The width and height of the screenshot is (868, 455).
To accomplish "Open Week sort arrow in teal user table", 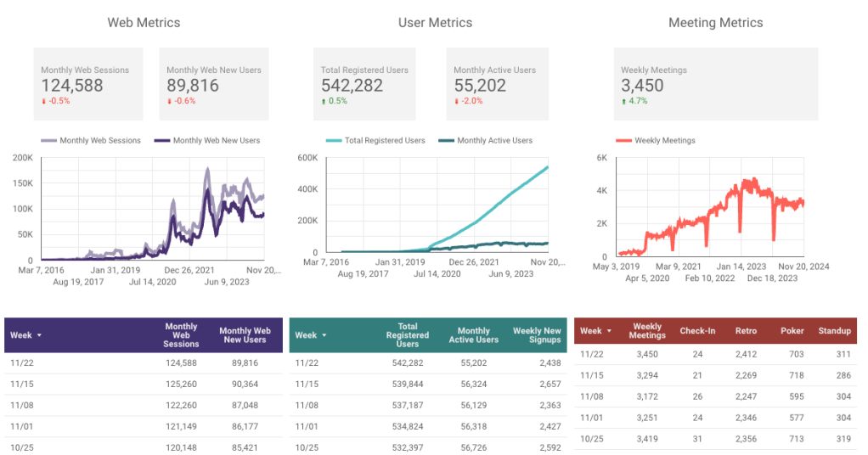I will click(324, 335).
